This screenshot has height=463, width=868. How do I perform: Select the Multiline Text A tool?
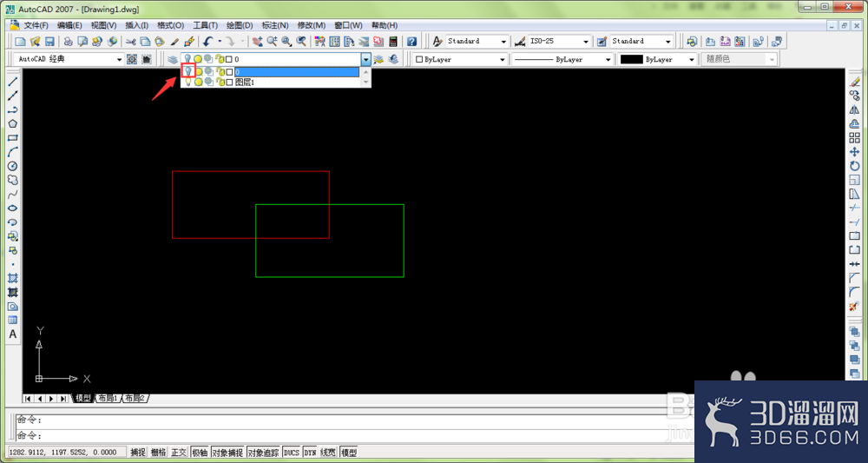point(13,334)
